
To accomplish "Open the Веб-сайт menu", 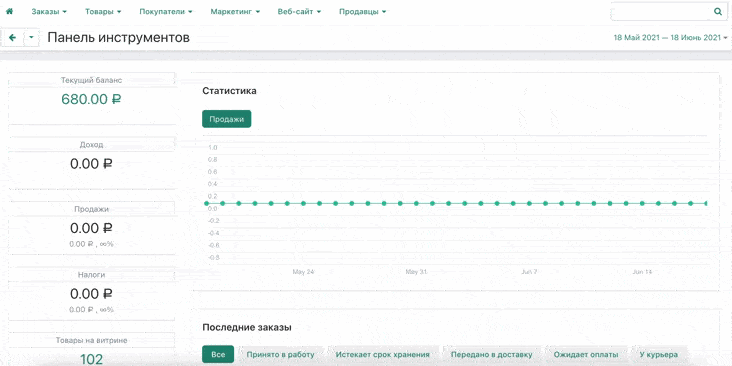I will [x=299, y=12].
